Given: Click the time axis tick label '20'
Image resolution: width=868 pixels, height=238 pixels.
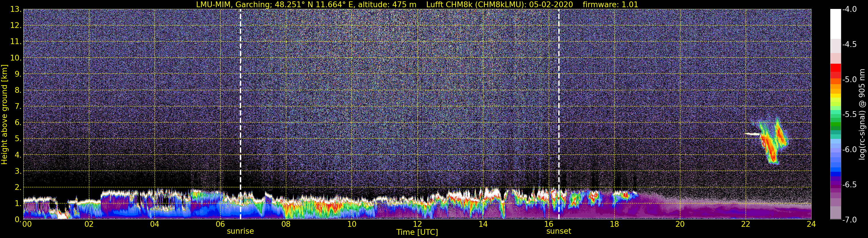Looking at the screenshot, I should (x=680, y=224).
